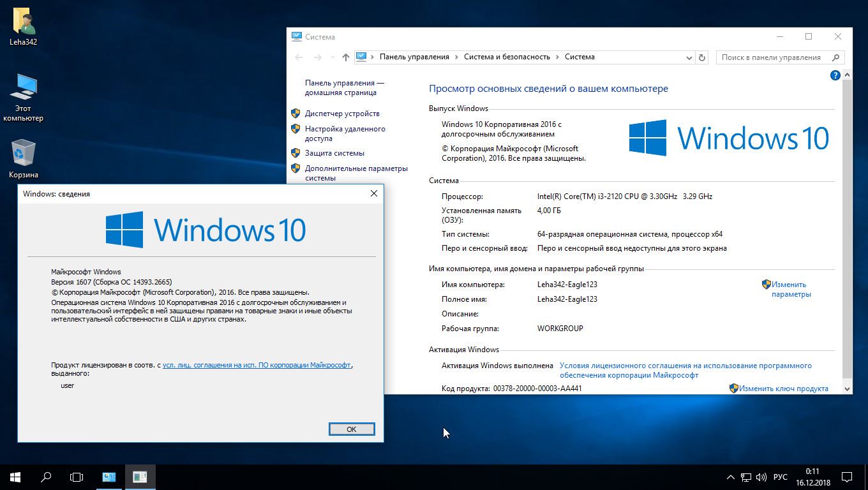Open recent locations dropdown arrow
Image resolution: width=868 pixels, height=490 pixels.
[333, 57]
